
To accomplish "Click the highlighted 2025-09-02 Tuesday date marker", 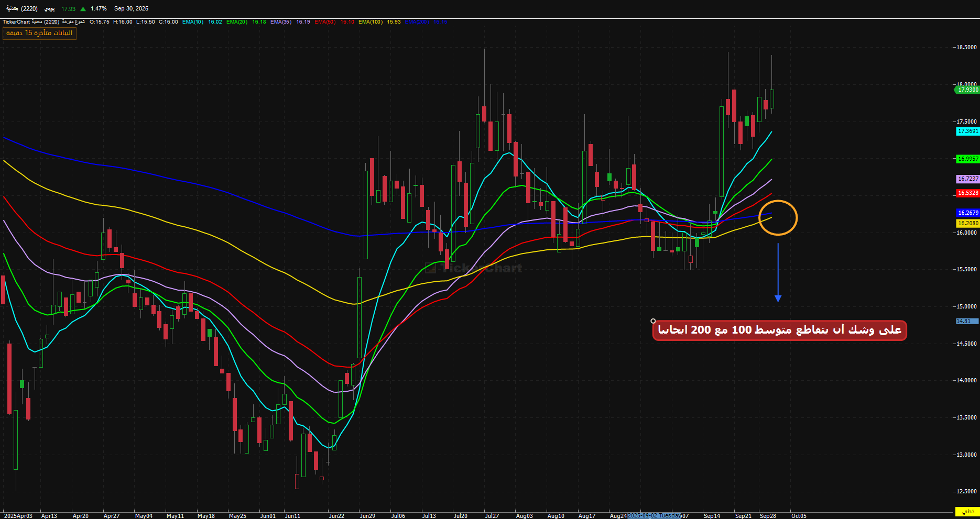I will click(654, 516).
